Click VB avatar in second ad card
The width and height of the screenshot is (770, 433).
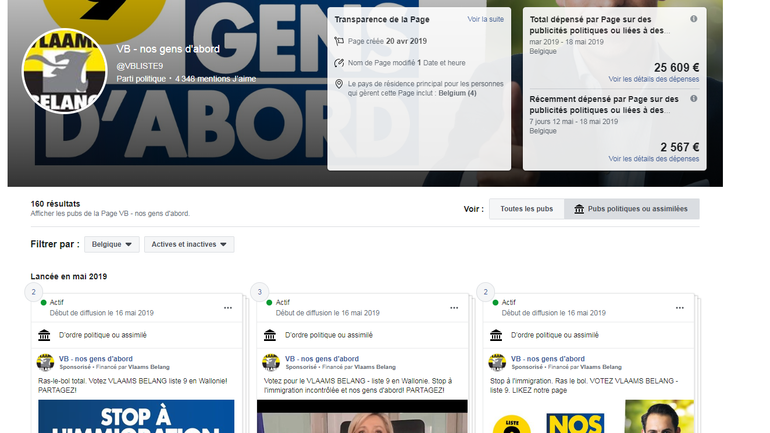tap(270, 362)
